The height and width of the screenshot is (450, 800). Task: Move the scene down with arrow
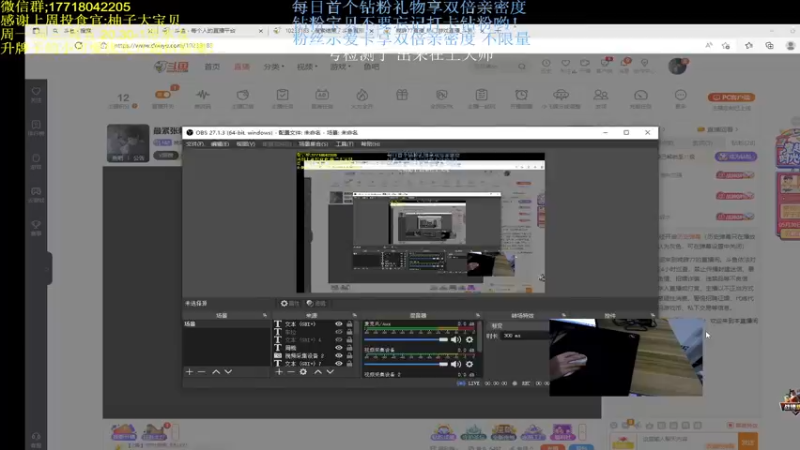click(x=228, y=372)
